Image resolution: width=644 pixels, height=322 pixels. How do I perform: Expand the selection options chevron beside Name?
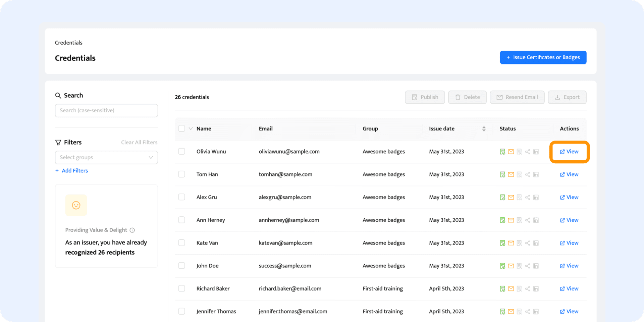(191, 128)
